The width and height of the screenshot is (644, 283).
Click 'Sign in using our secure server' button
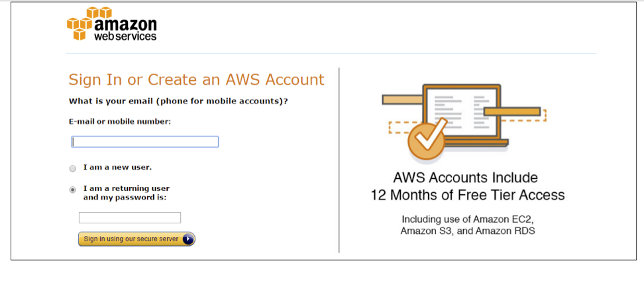[136, 239]
